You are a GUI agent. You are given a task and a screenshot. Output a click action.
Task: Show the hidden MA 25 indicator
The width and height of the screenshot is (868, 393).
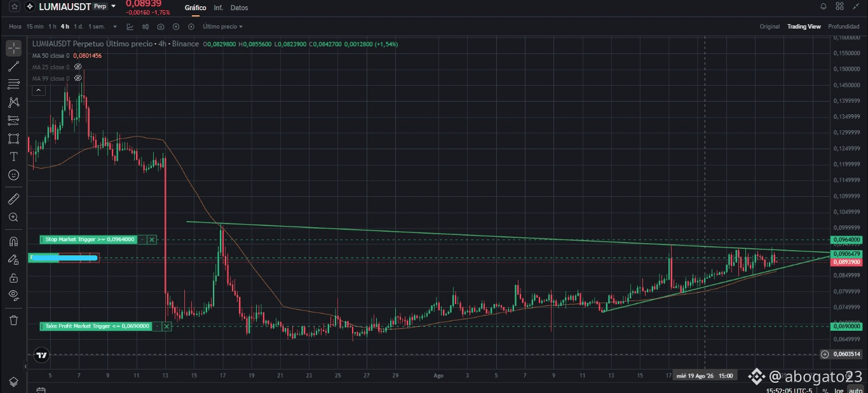pos(78,67)
